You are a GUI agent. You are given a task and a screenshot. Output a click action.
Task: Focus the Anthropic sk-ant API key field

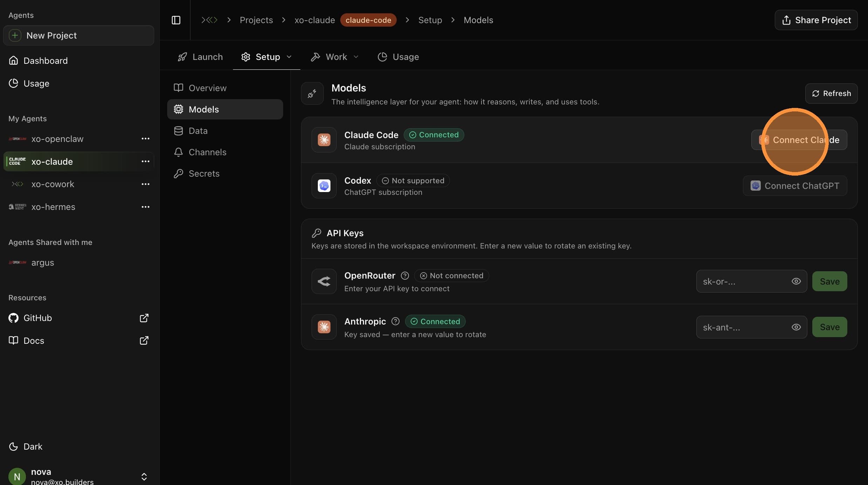(751, 327)
